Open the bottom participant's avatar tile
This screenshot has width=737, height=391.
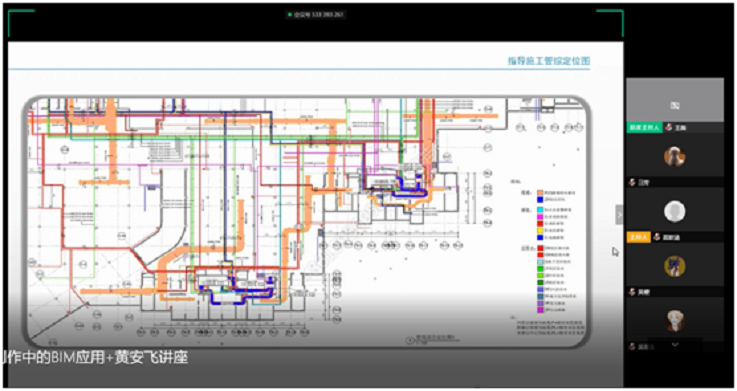(674, 321)
